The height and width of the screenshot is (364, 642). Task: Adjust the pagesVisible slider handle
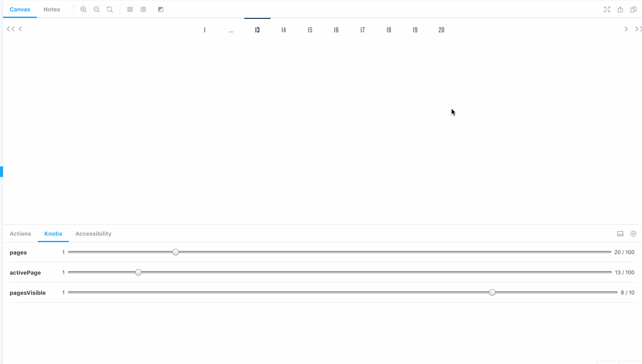click(492, 293)
